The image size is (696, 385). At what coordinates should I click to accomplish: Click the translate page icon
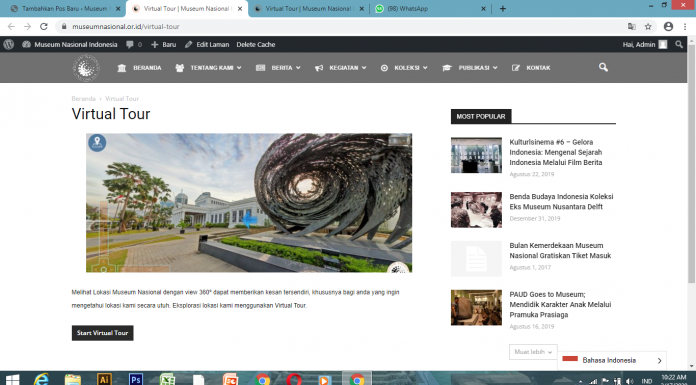(632, 27)
